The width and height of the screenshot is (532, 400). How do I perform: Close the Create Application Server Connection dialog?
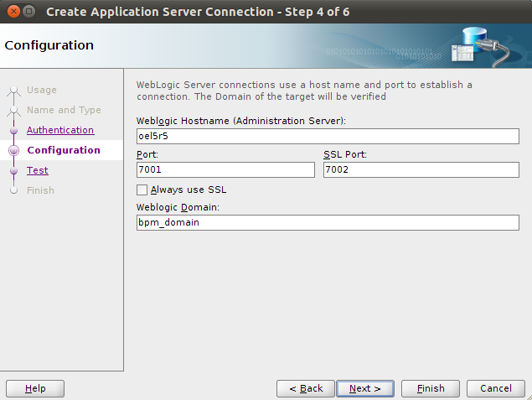[x=13, y=12]
